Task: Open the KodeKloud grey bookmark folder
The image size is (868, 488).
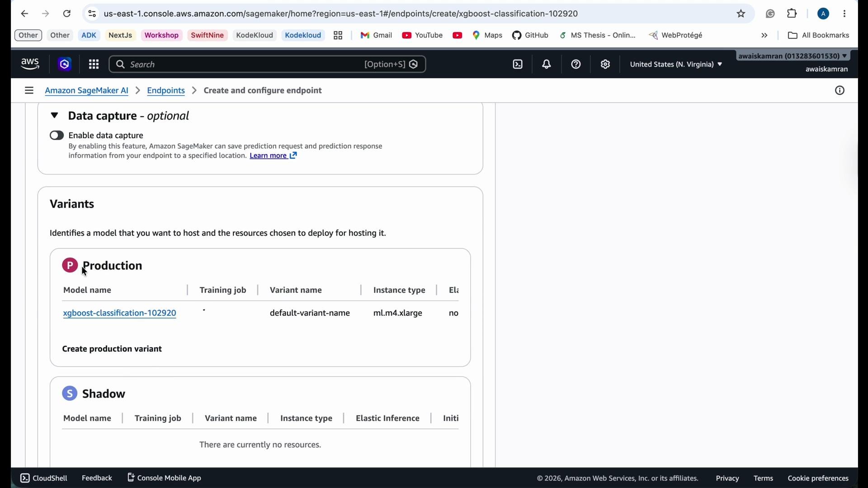Action: click(255, 36)
